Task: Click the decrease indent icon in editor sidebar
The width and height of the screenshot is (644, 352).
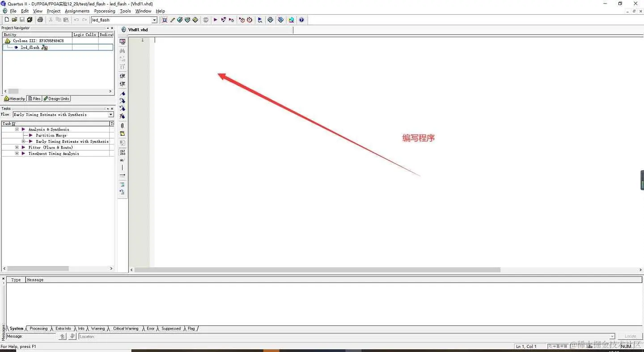Action: [x=122, y=84]
